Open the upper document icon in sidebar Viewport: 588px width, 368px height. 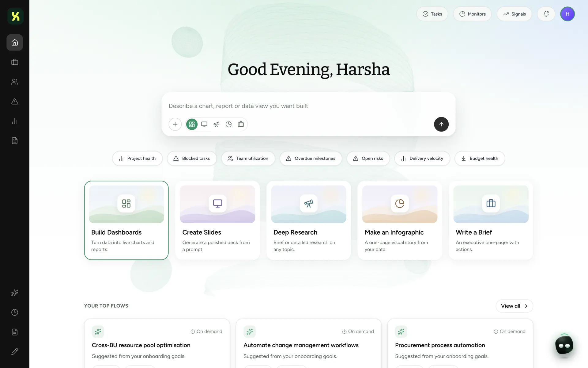[x=15, y=140]
